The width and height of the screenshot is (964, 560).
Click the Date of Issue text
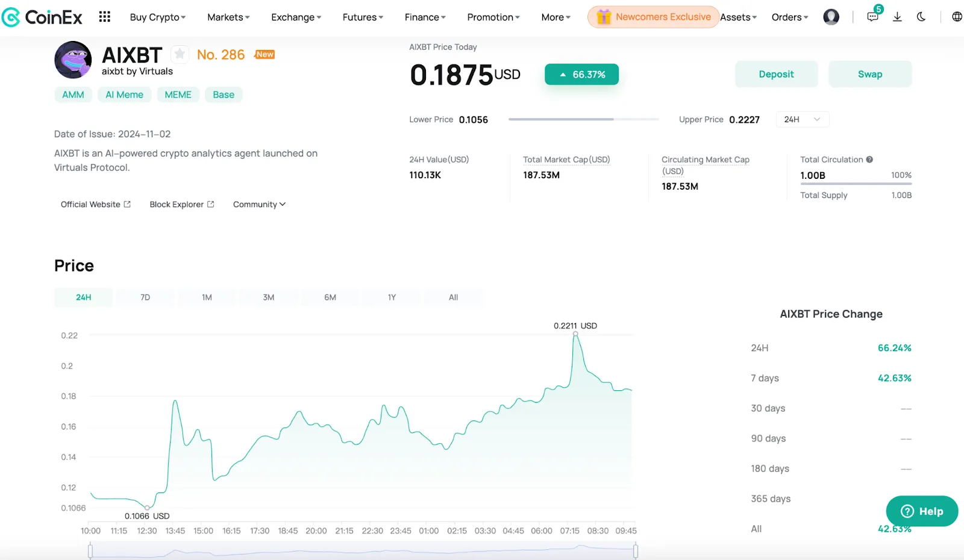pyautogui.click(x=112, y=134)
